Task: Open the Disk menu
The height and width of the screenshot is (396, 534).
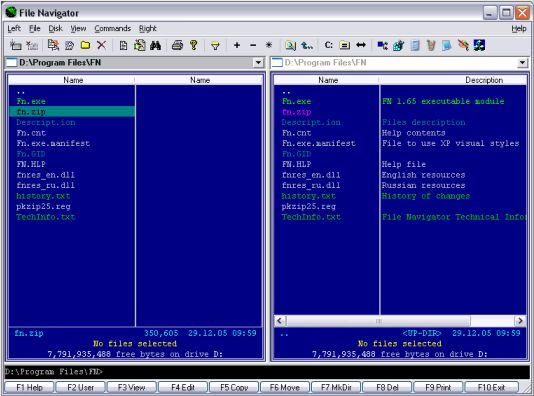Action: click(56, 29)
